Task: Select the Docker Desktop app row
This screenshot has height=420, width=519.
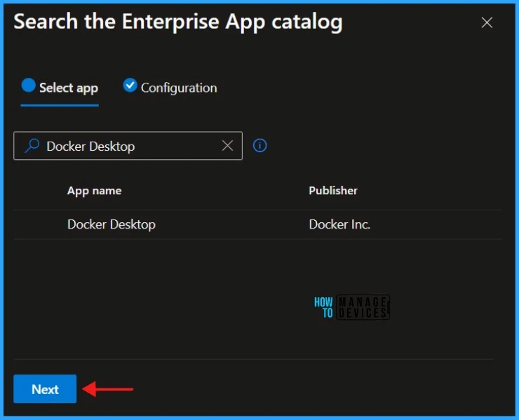Action: tap(257, 224)
